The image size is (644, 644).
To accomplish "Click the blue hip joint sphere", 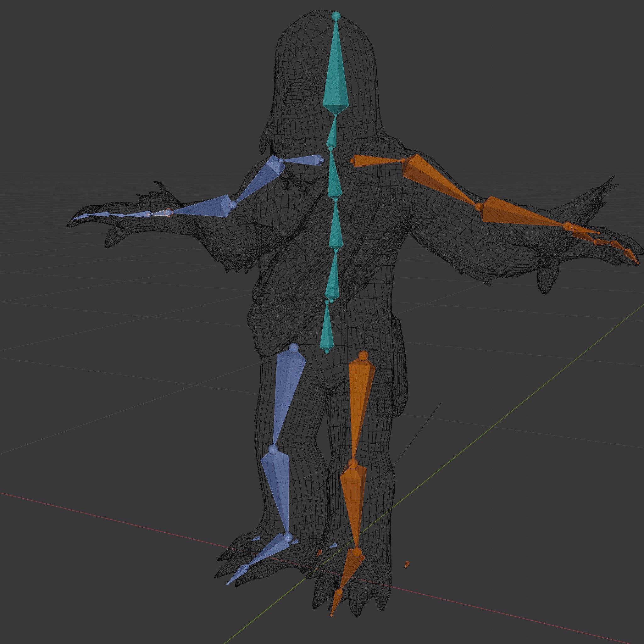I will 294,348.
